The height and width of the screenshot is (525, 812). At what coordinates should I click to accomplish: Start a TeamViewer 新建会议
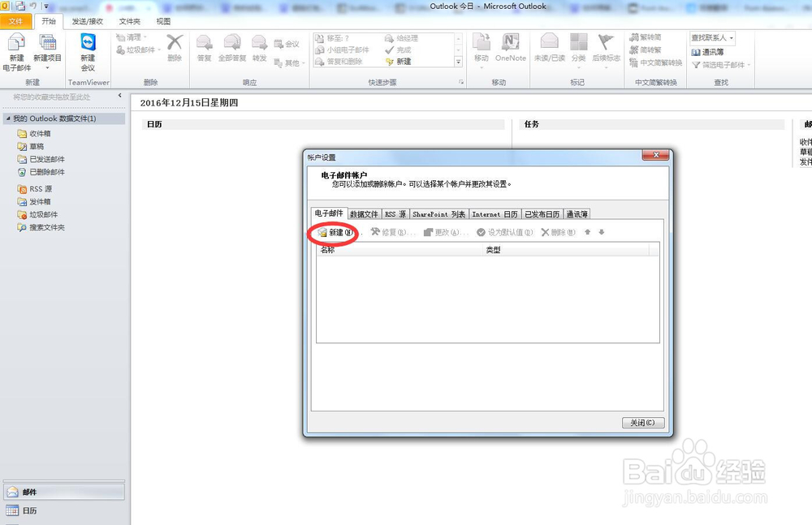88,52
